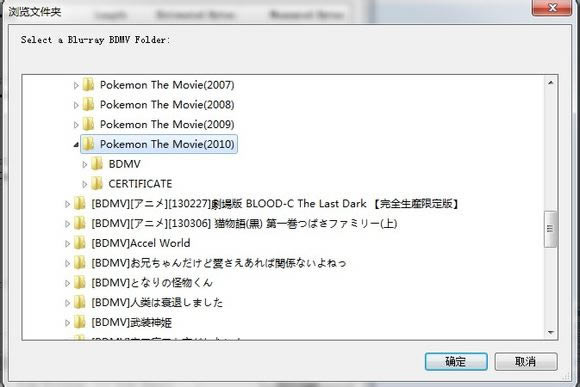580x387 pixels.
Task: Close the 浏览文件夹 dialog
Action: pos(552,8)
